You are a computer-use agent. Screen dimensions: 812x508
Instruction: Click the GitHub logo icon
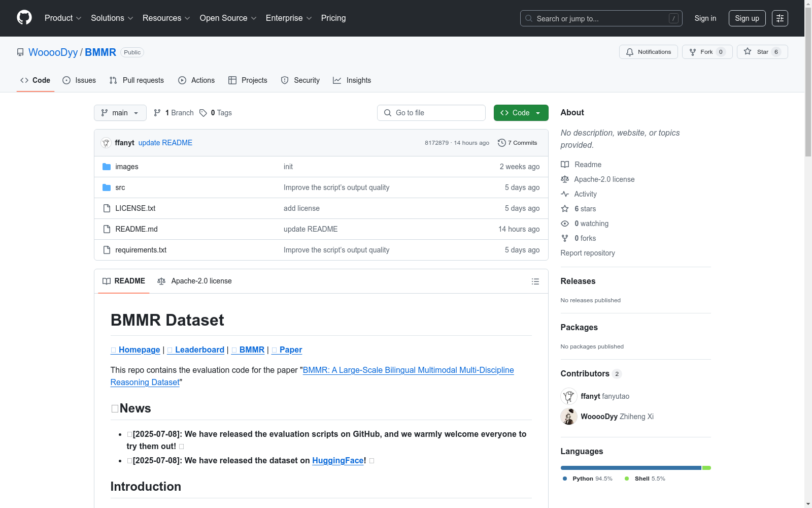(24, 18)
